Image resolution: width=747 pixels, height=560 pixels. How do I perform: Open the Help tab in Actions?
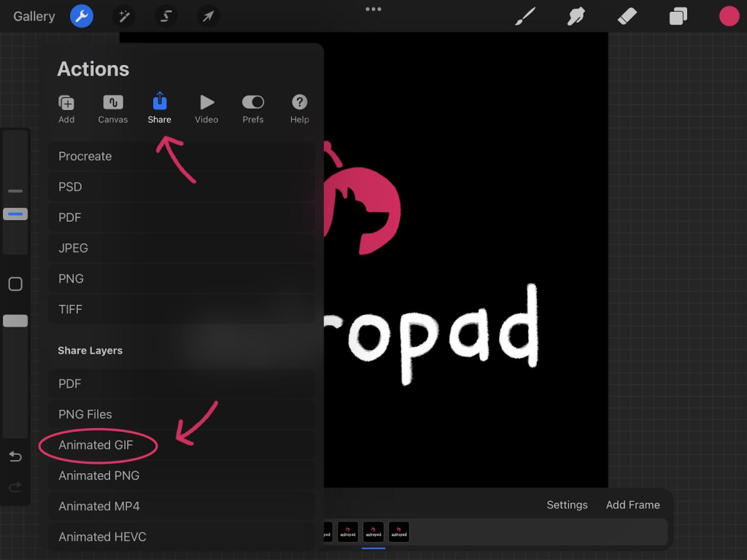300,109
